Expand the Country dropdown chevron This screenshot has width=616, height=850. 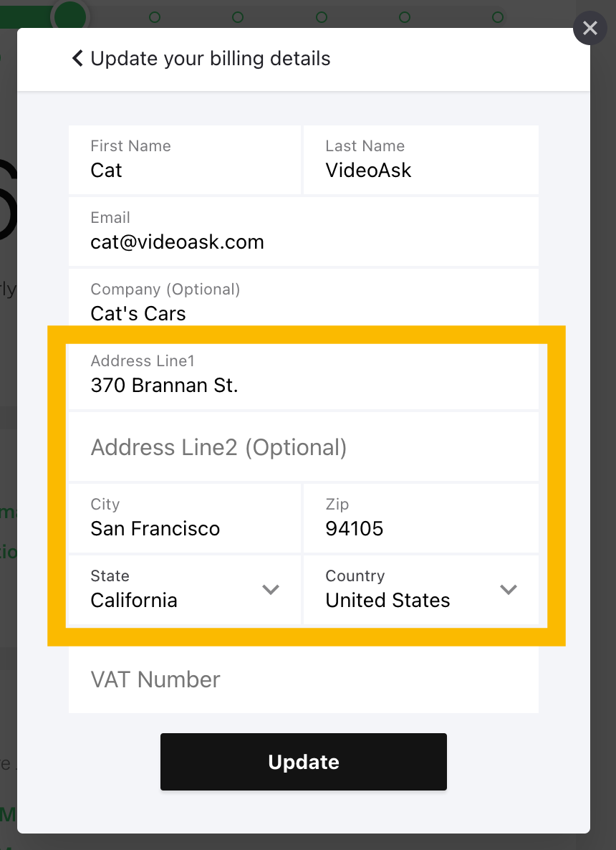508,590
